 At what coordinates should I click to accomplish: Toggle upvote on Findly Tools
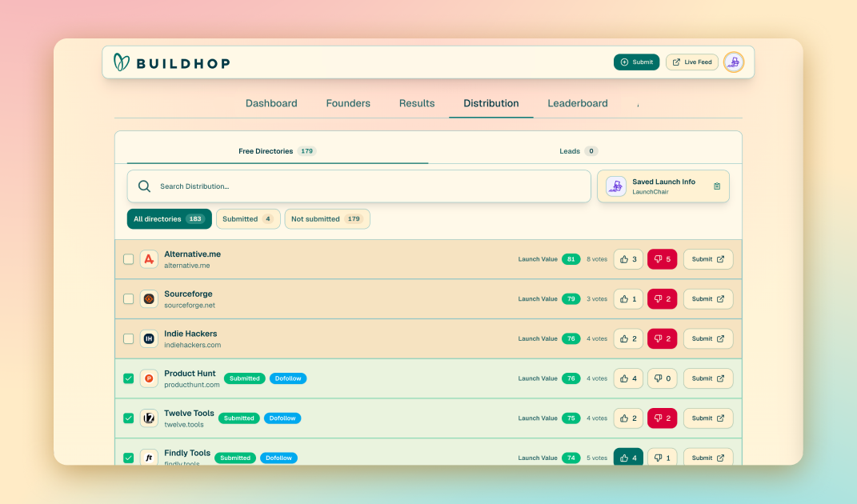point(628,457)
